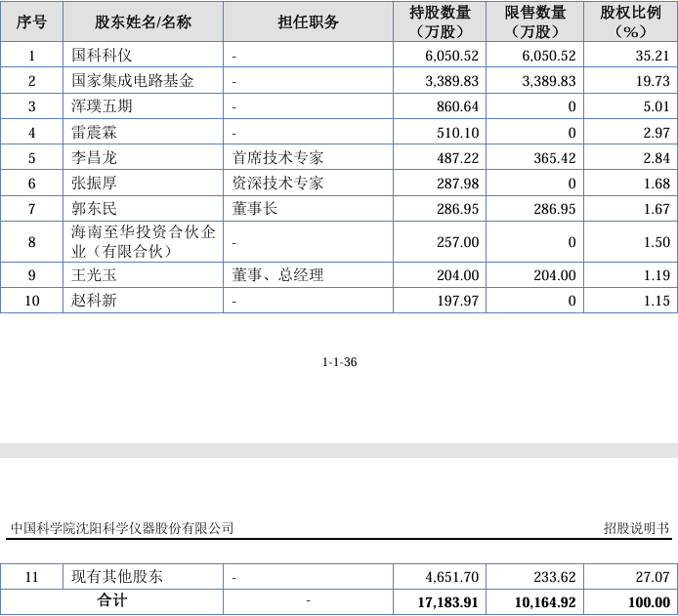
Task: Select the 现有其他股东 row label
Action: click(x=117, y=577)
